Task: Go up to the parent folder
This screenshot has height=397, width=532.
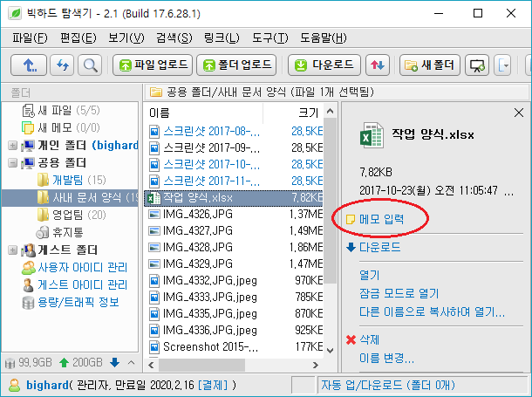Action: pyautogui.click(x=29, y=65)
